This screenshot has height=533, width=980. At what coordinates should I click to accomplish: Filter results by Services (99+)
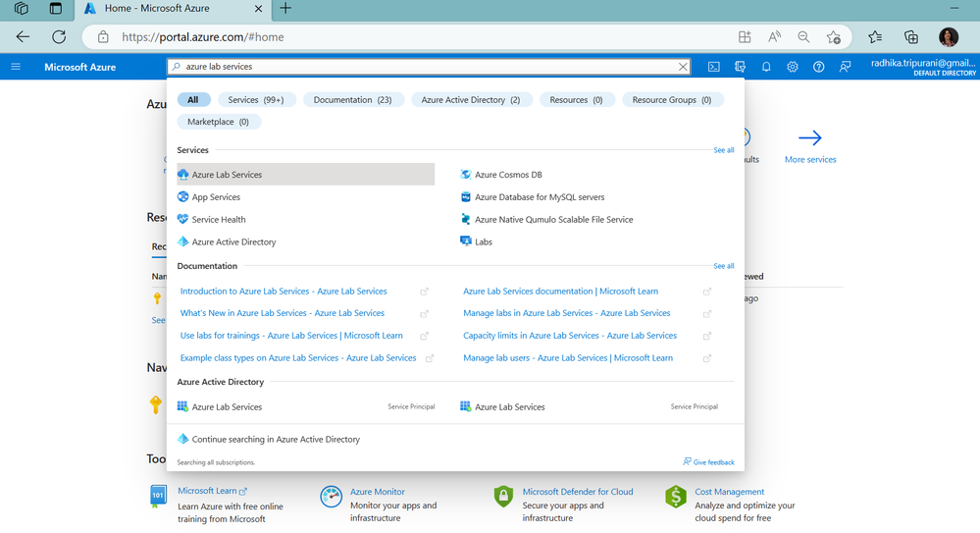[256, 99]
